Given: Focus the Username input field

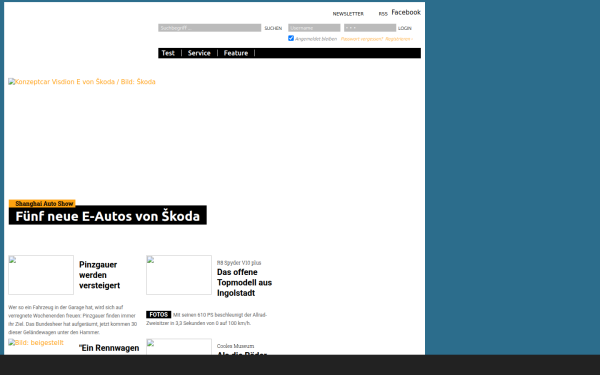Looking at the screenshot, I should (x=314, y=28).
